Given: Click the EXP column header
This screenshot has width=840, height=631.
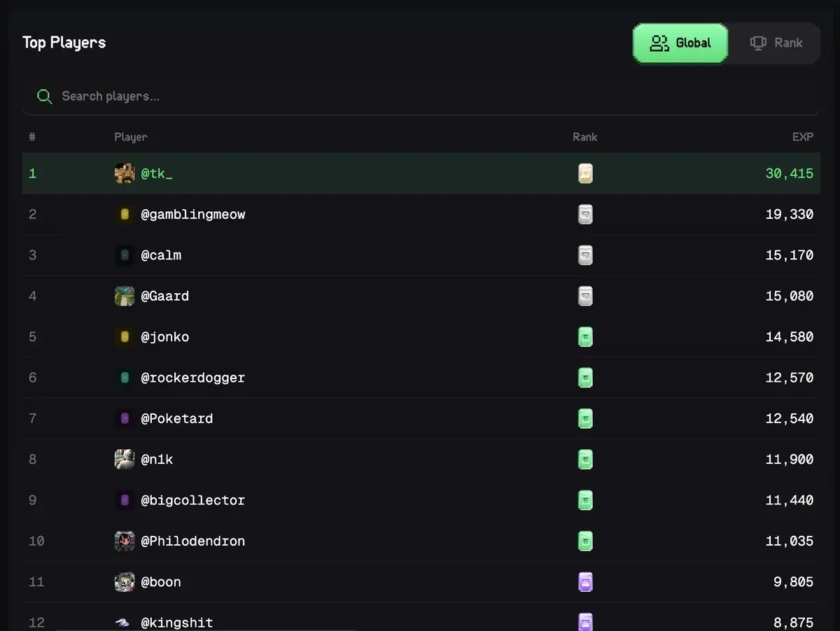Looking at the screenshot, I should (802, 137).
